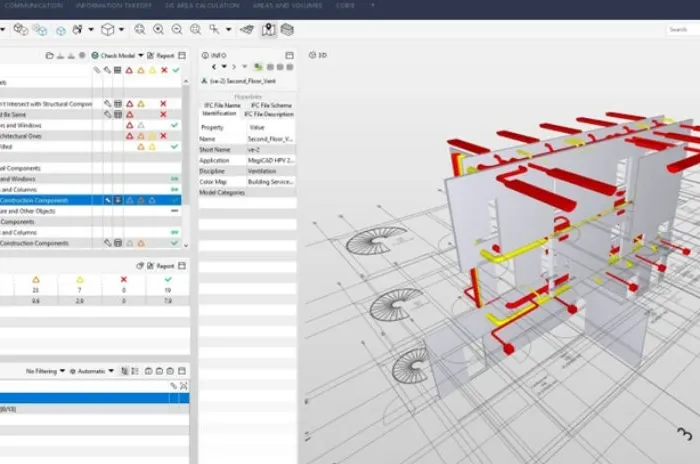Image resolution: width=700 pixels, height=464 pixels.
Task: Click '(ve-2) Second_Floor_Vent' model name
Action: pyautogui.click(x=243, y=81)
